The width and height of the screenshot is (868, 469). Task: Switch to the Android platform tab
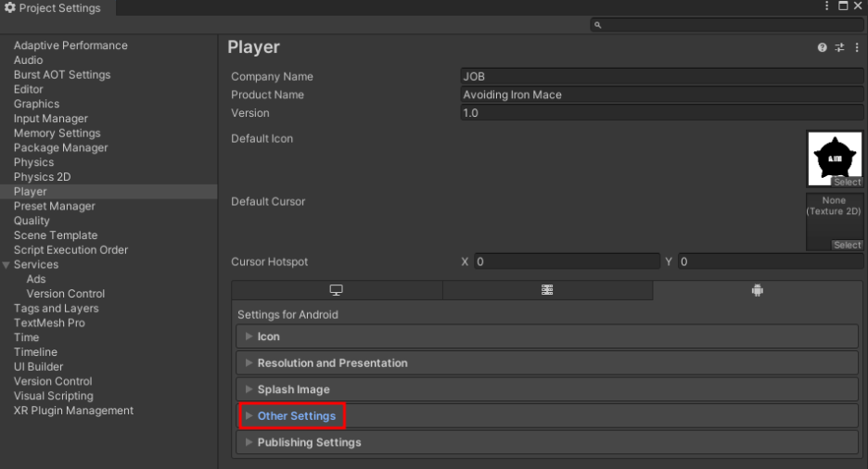tap(758, 290)
